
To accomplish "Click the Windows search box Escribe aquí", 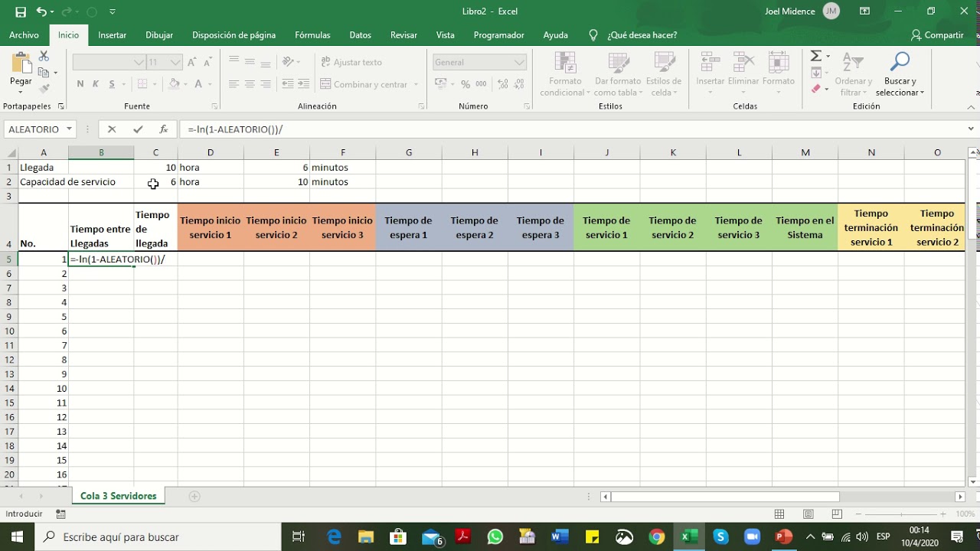I will click(x=158, y=536).
